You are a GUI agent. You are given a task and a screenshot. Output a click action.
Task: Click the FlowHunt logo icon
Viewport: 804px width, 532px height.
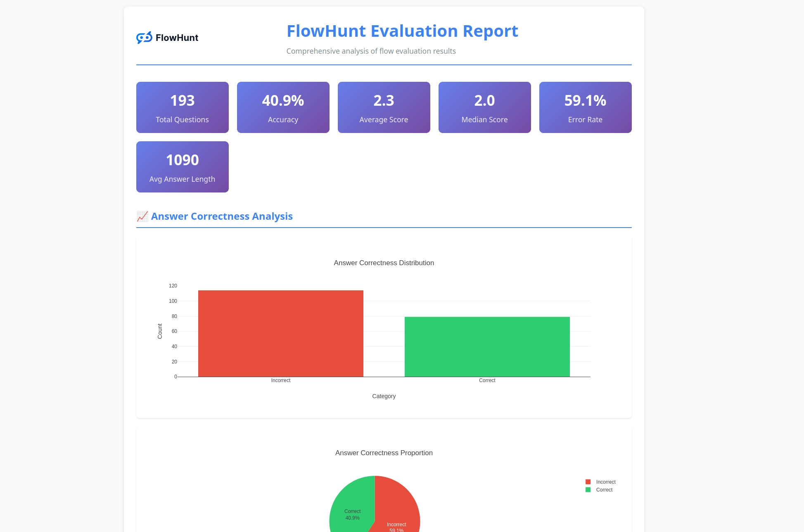coord(144,38)
